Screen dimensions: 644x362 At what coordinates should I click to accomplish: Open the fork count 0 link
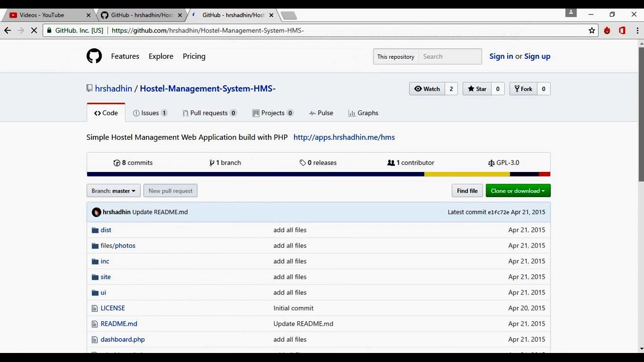543,89
